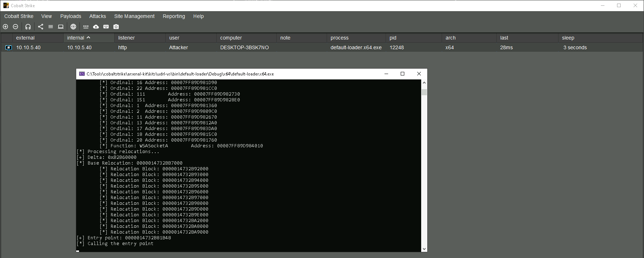The image size is (644, 258).
Task: View screenshots via the camera icon
Action: 116,27
